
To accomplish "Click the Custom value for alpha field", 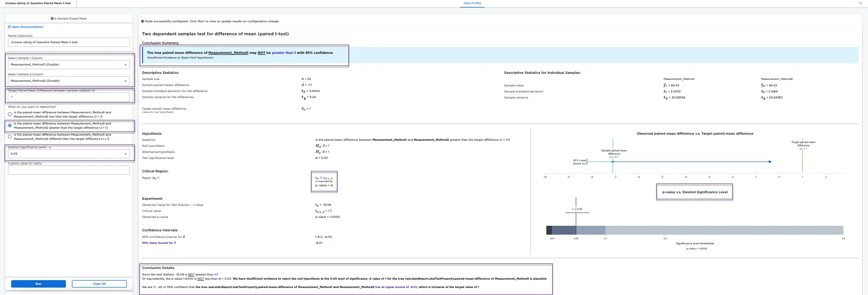I will [69, 170].
